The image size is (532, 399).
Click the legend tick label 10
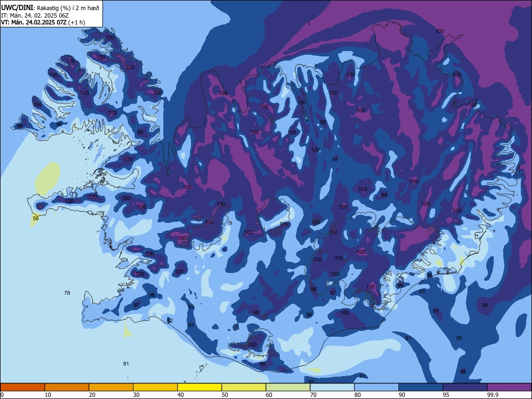48,395
